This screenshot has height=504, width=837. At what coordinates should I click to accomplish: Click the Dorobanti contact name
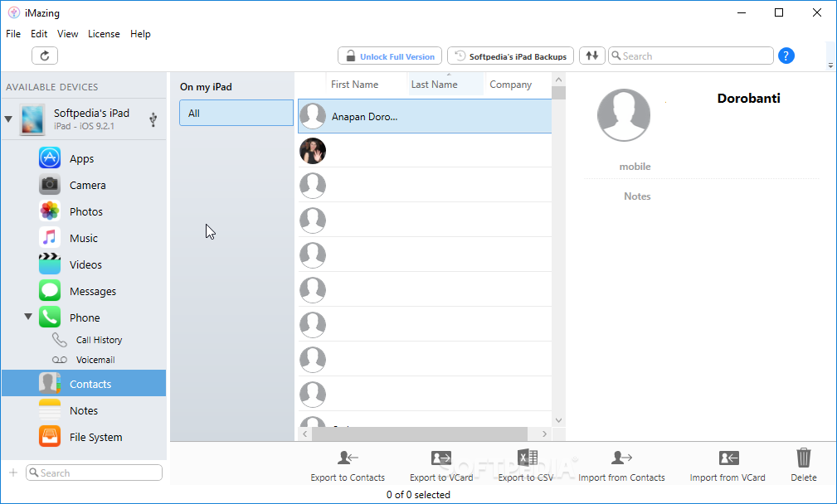(x=748, y=98)
